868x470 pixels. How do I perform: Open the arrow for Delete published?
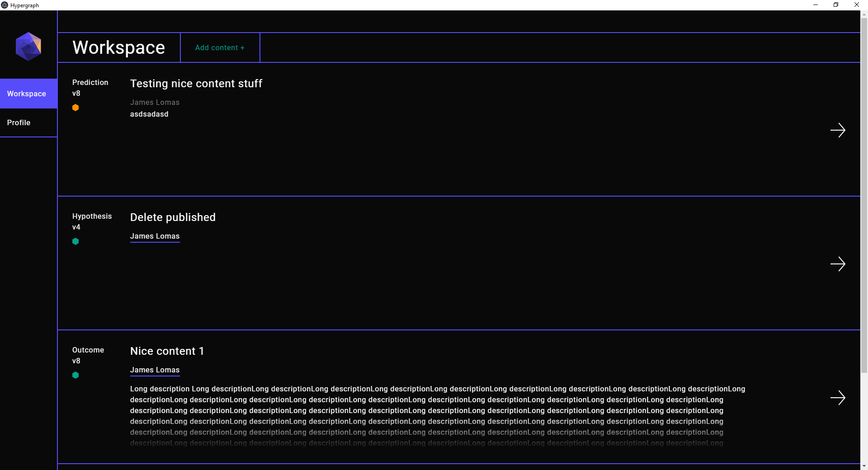[838, 264]
